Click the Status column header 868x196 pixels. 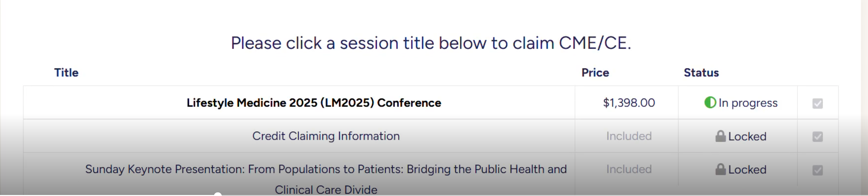point(701,73)
